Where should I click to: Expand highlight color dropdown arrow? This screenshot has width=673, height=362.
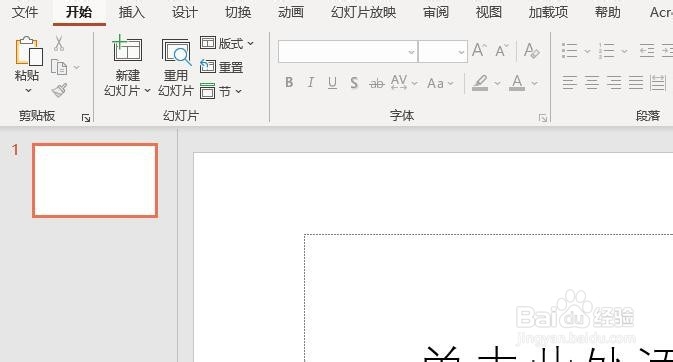pyautogui.click(x=497, y=83)
